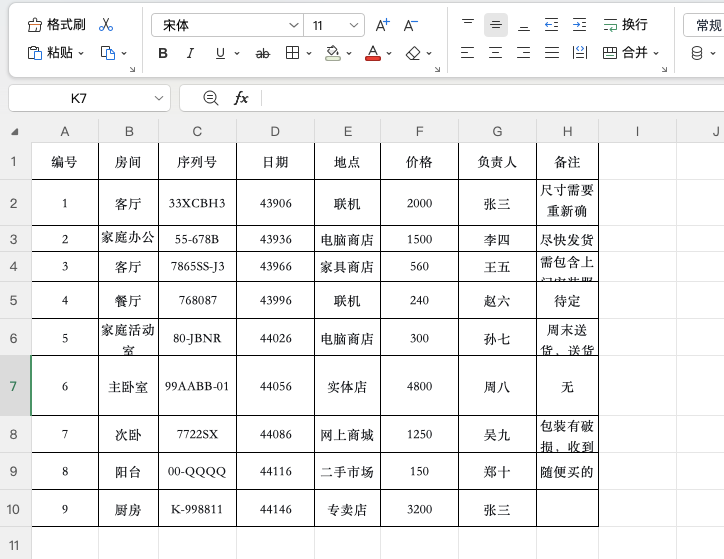Open underline style dropdown arrow
Screen dimensions: 724x559
point(237,54)
